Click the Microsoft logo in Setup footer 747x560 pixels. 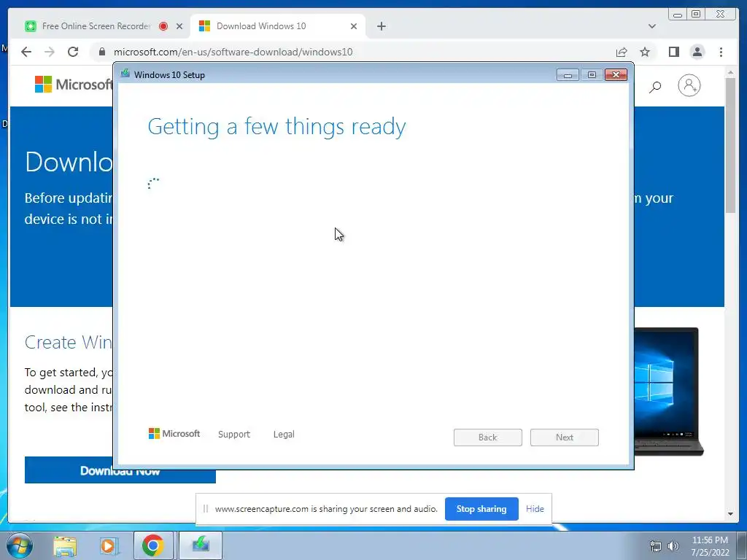pos(174,433)
